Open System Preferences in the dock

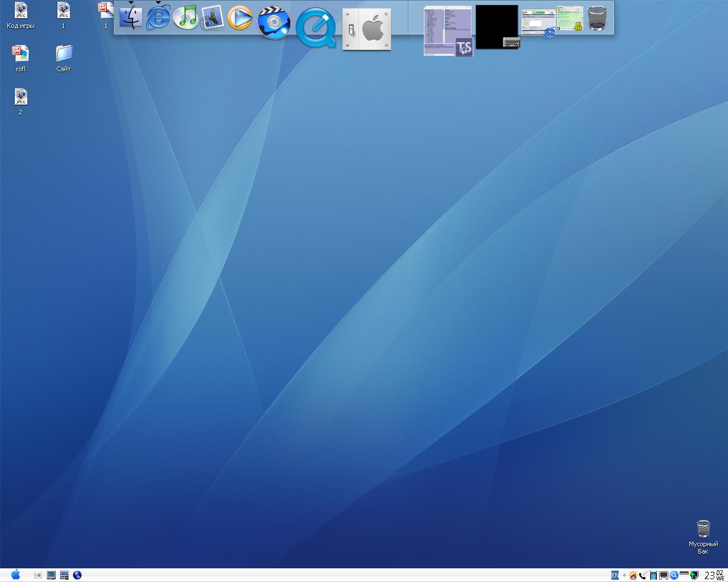pos(367,30)
